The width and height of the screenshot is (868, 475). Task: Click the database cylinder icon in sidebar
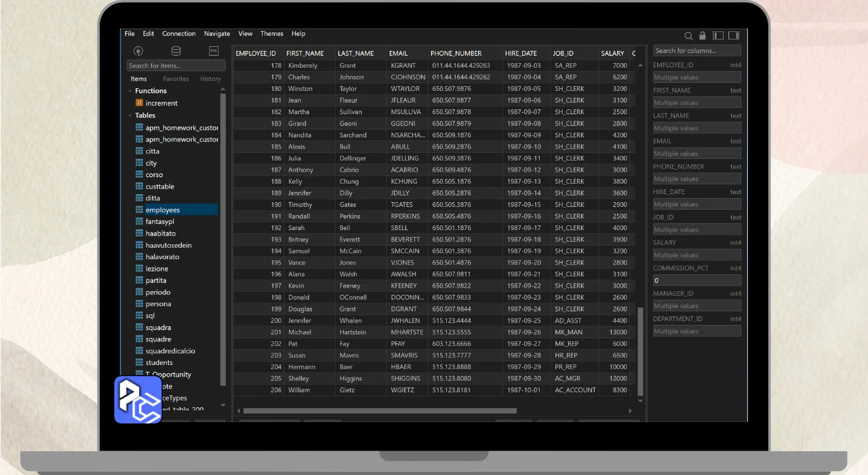176,51
